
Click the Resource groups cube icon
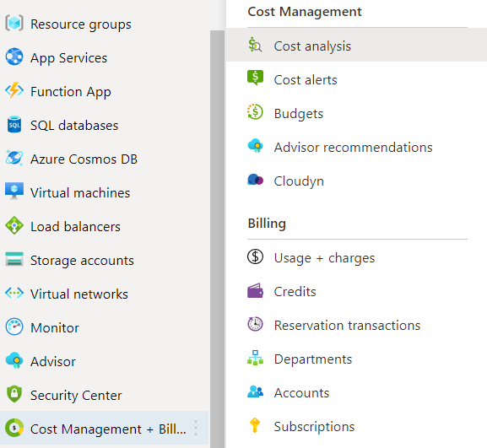pyautogui.click(x=14, y=24)
